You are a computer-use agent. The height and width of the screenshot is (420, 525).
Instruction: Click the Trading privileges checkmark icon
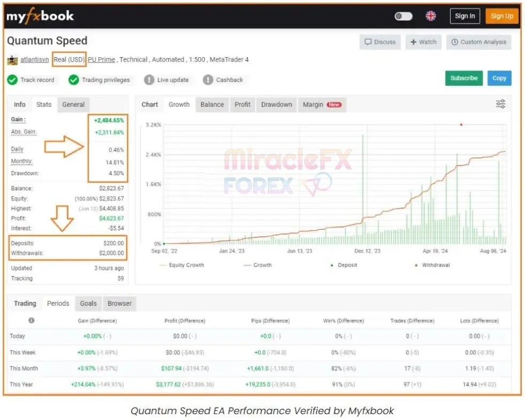[74, 80]
